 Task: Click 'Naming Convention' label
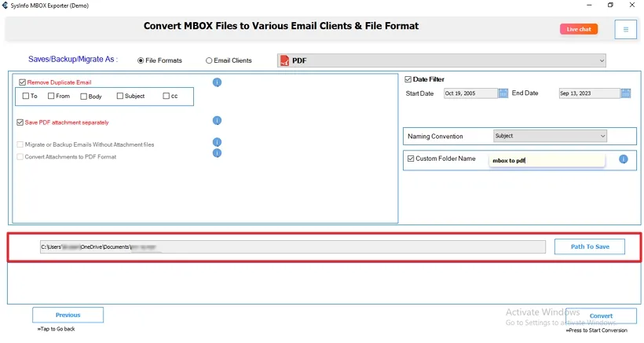(x=435, y=137)
